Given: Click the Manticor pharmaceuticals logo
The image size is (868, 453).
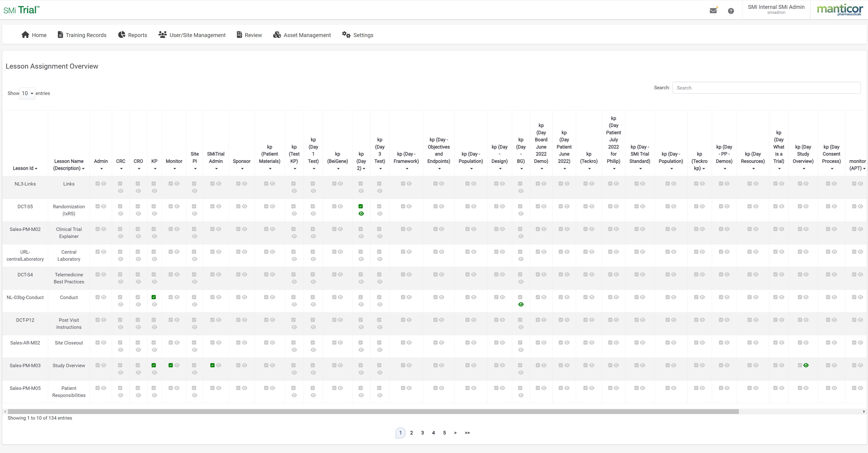Looking at the screenshot, I should coord(840,10).
